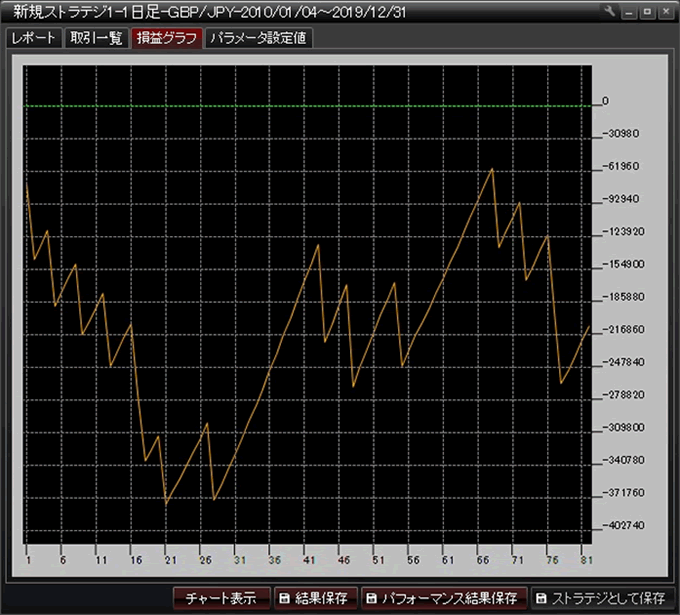Click the y-axis label -123920
The height and width of the screenshot is (615, 680).
[624, 232]
